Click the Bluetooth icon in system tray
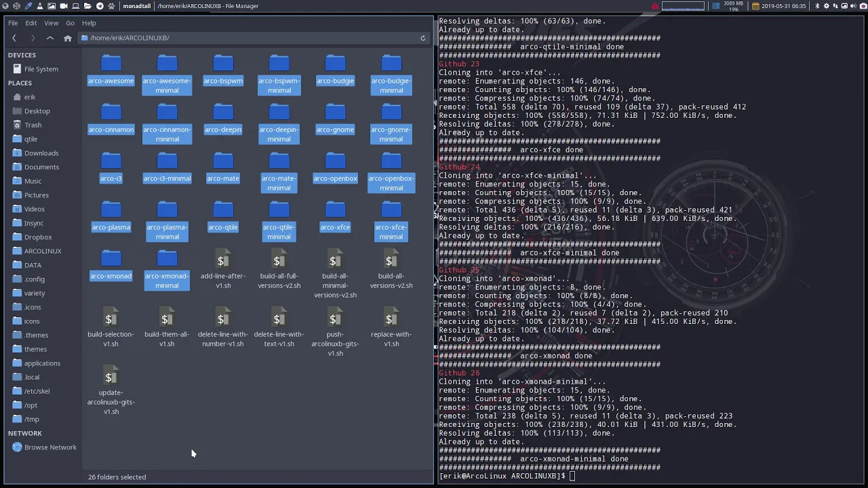The image size is (868, 488). pyautogui.click(x=816, y=6)
